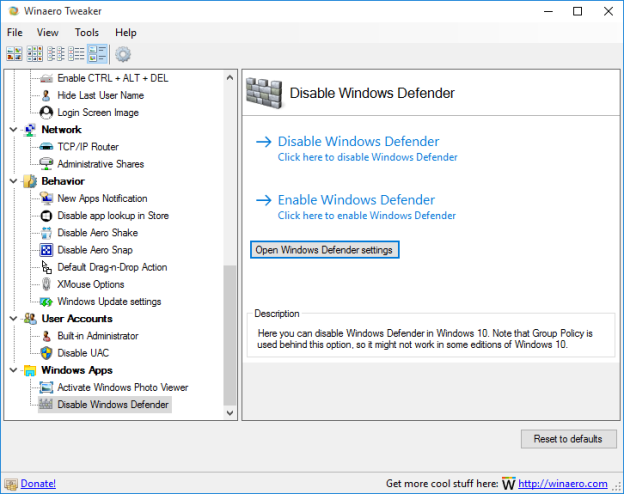Image resolution: width=624 pixels, height=494 pixels.
Task: Click the Network category icon
Action: [x=30, y=130]
